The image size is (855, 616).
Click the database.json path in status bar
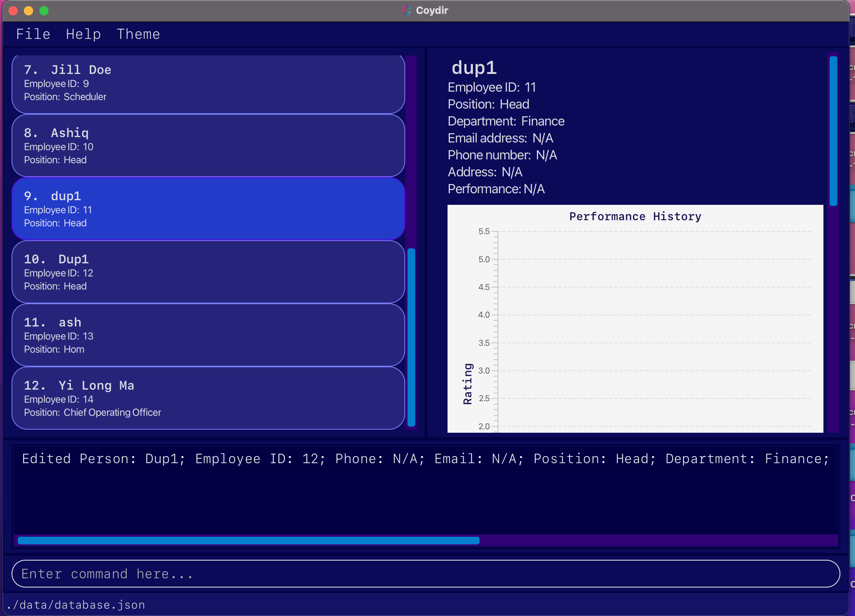coord(76,605)
